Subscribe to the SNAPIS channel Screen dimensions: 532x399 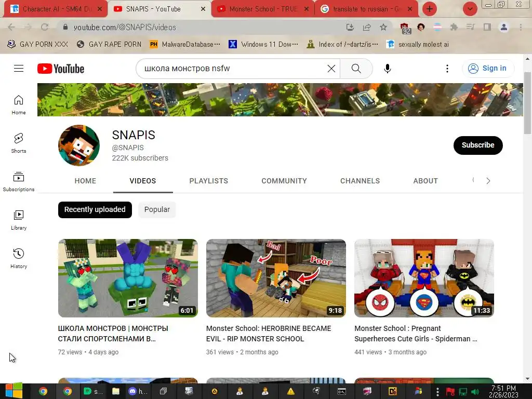478,145
